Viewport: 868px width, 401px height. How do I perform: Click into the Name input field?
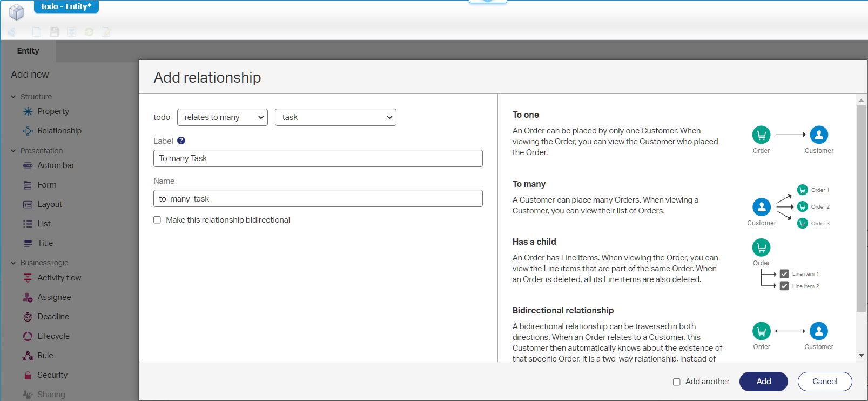pos(318,198)
